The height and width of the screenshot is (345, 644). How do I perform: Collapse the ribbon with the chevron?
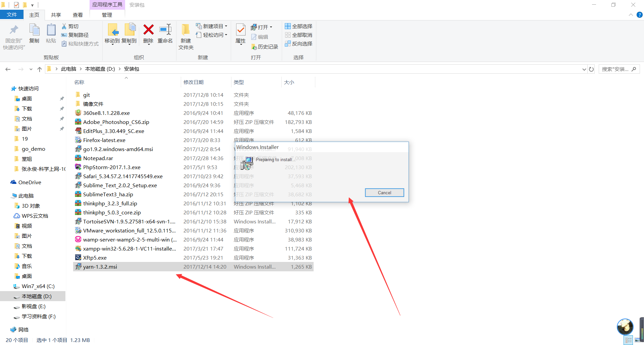(631, 15)
